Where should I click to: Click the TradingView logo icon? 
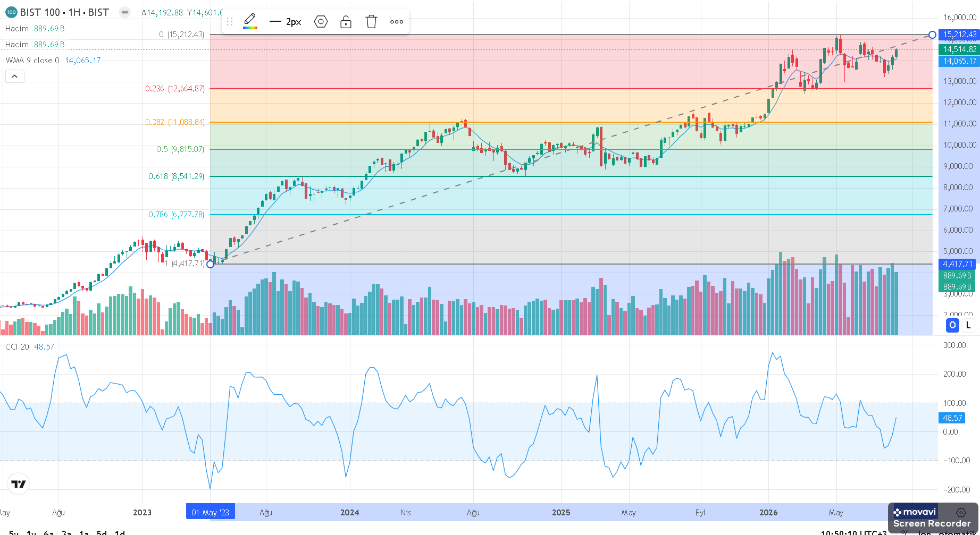coord(19,484)
